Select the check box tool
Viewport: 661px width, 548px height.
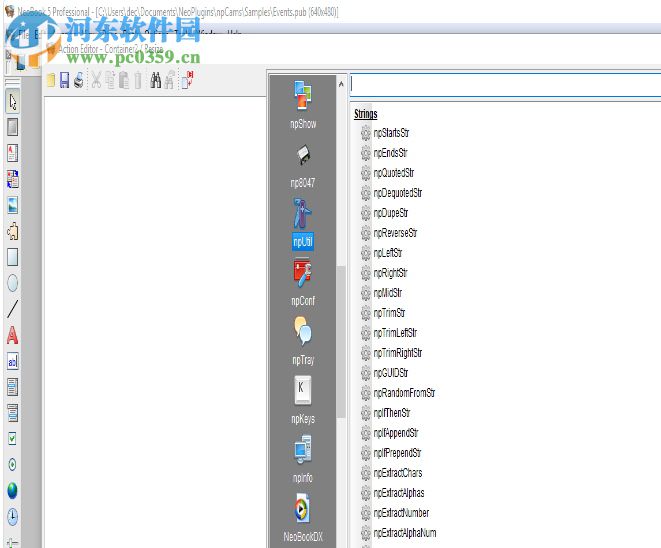[13, 439]
